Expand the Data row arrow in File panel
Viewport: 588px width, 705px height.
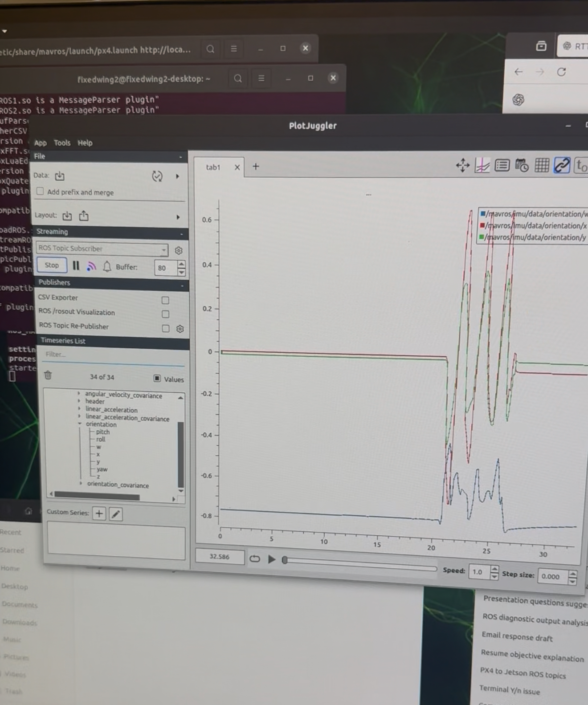[x=177, y=176]
